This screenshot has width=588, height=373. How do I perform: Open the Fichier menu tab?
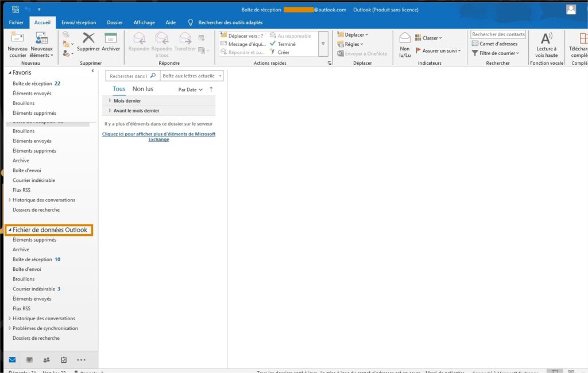pos(16,22)
